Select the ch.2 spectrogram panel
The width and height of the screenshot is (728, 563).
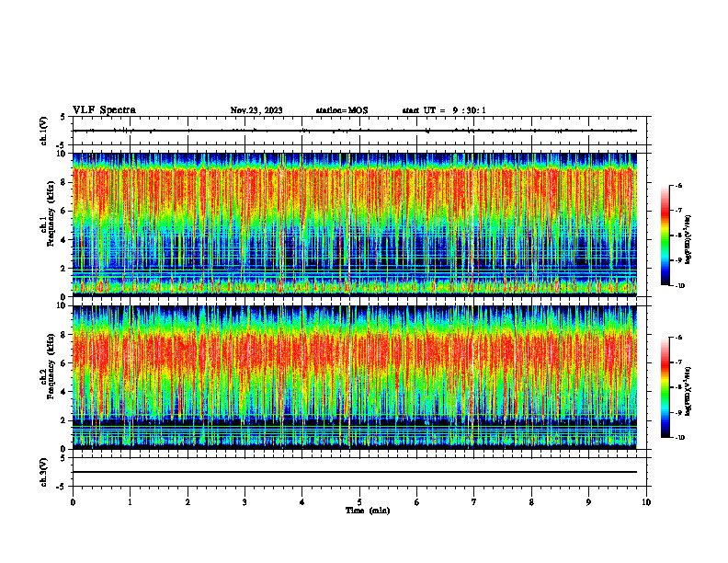355,377
